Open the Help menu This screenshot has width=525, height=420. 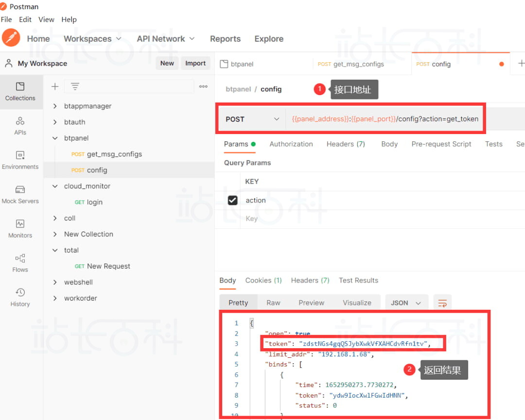click(69, 19)
